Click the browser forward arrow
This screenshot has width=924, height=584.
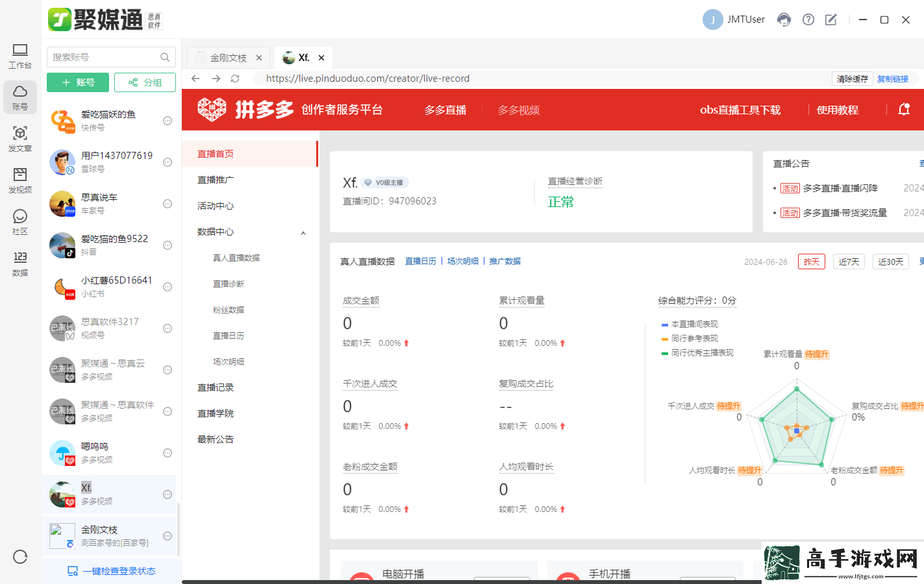pos(216,79)
